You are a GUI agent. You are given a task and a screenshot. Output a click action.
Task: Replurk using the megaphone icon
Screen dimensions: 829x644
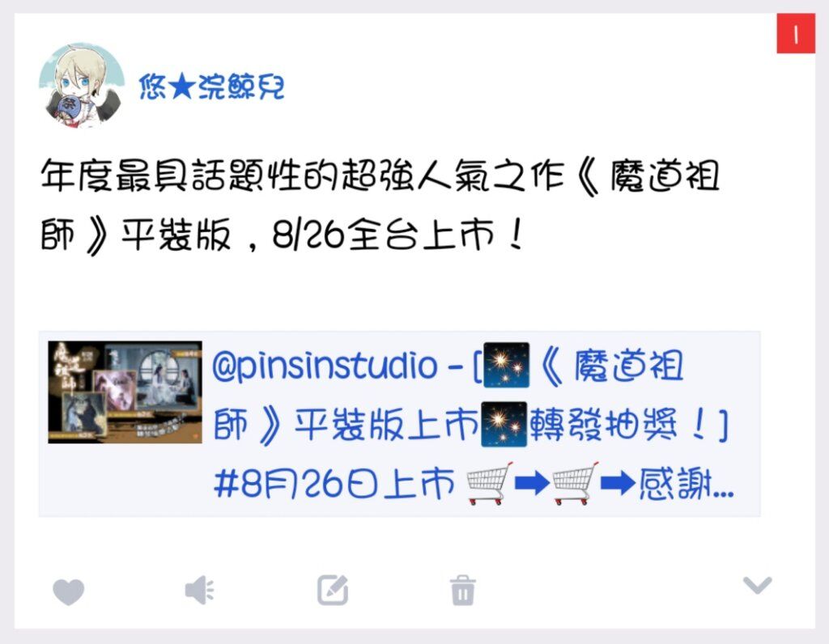(x=199, y=590)
